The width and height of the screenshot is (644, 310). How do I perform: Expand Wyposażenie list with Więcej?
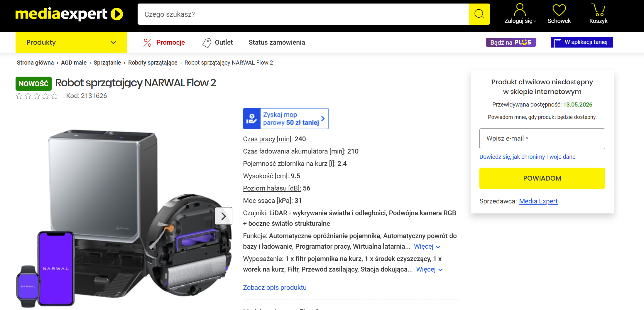[429, 269]
